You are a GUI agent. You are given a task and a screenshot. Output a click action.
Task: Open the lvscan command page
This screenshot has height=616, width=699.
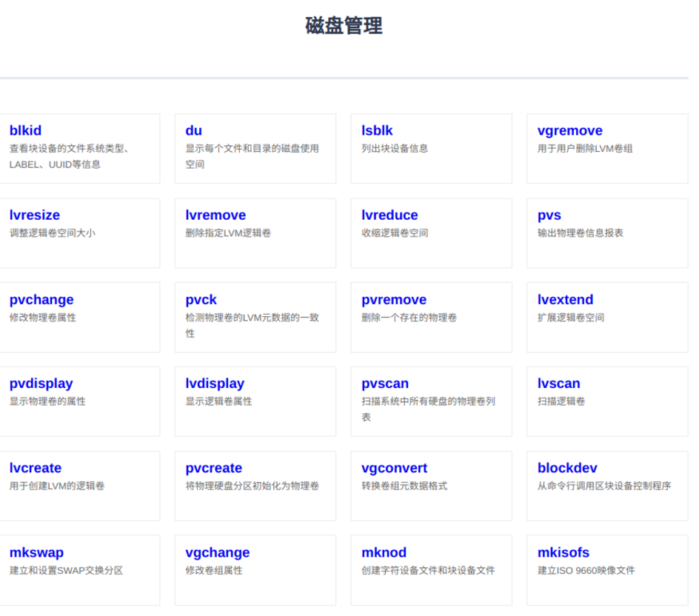tap(558, 384)
